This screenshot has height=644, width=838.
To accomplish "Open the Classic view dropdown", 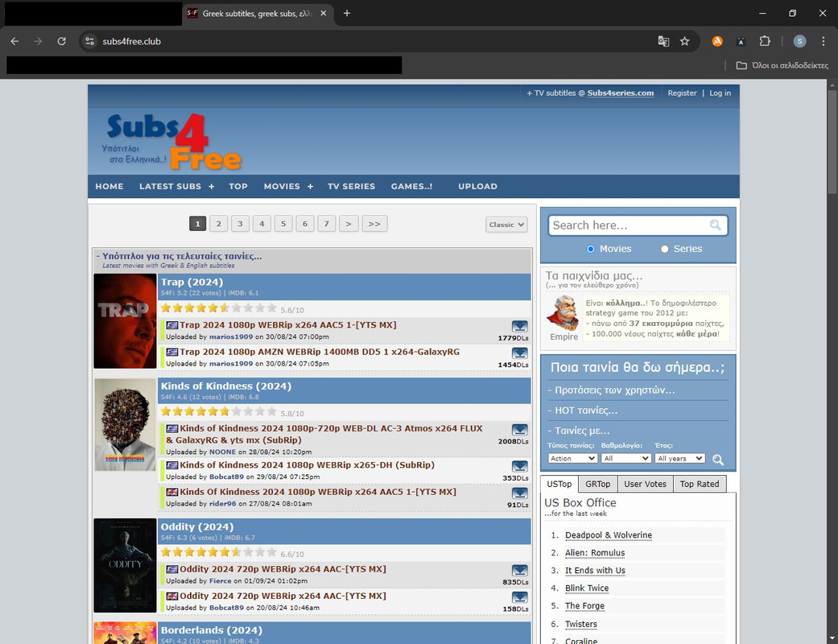I will point(506,225).
